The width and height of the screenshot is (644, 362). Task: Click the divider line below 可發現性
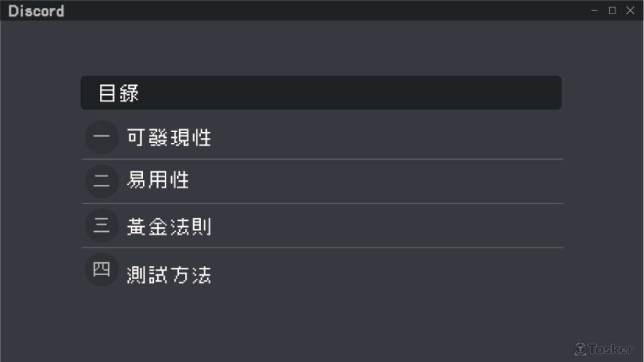click(x=322, y=159)
